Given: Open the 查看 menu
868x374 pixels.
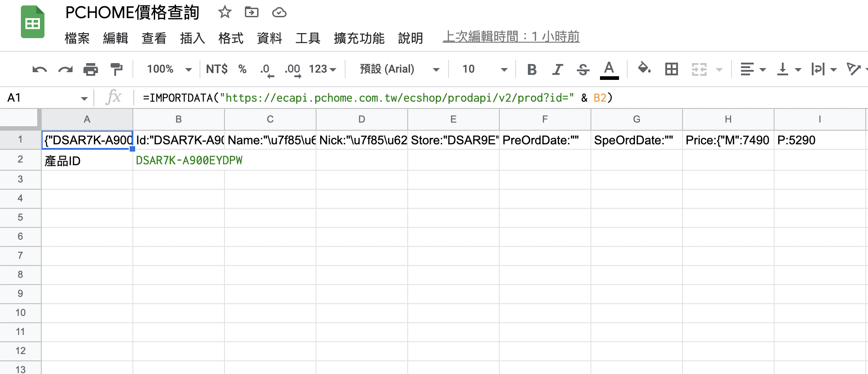Looking at the screenshot, I should pyautogui.click(x=154, y=38).
